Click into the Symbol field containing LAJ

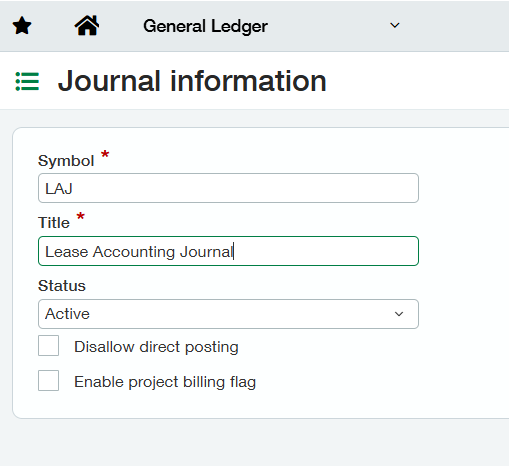(228, 188)
